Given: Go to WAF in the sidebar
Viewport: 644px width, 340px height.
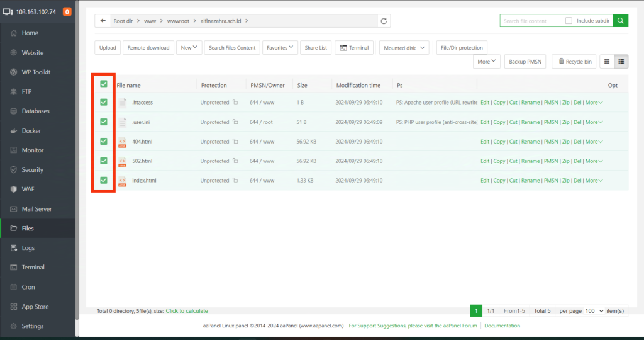Looking at the screenshot, I should [28, 189].
